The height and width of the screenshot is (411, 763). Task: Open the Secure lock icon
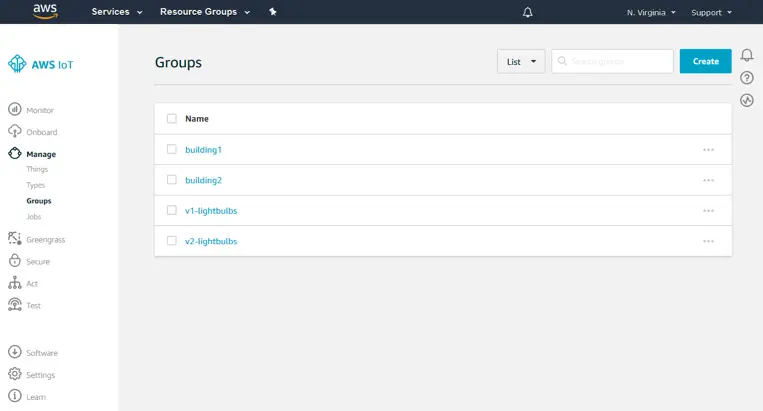click(x=15, y=261)
